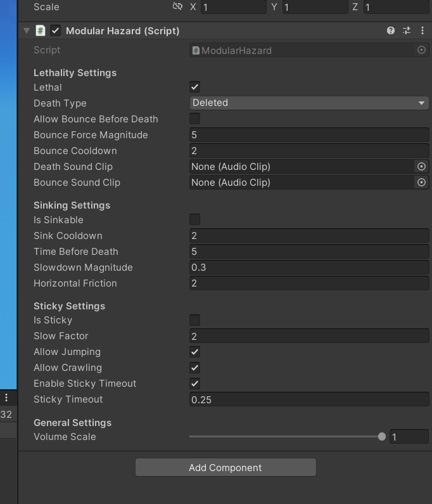Enable Allow Bounce Before Death
This screenshot has height=504, width=432.
click(x=194, y=119)
